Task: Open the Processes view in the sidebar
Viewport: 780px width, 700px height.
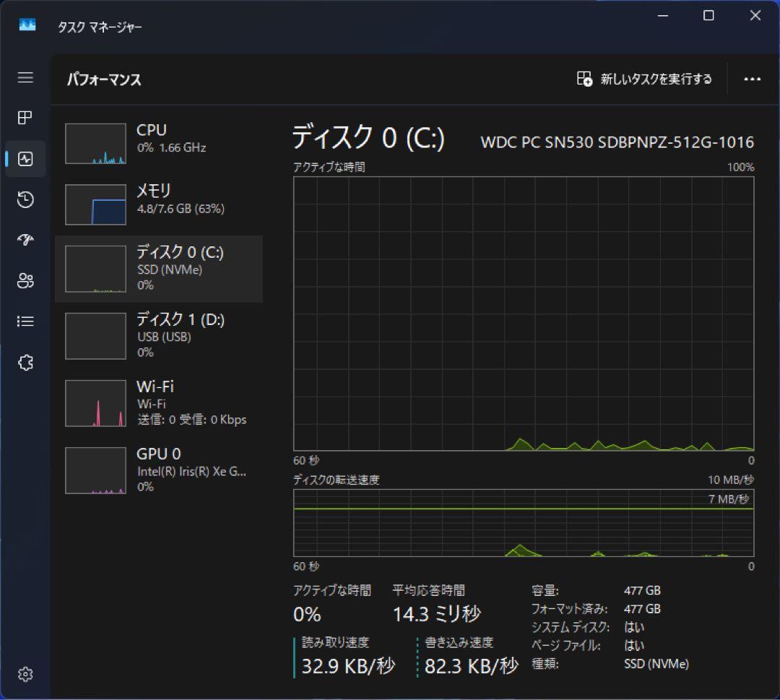Action: pos(25,118)
